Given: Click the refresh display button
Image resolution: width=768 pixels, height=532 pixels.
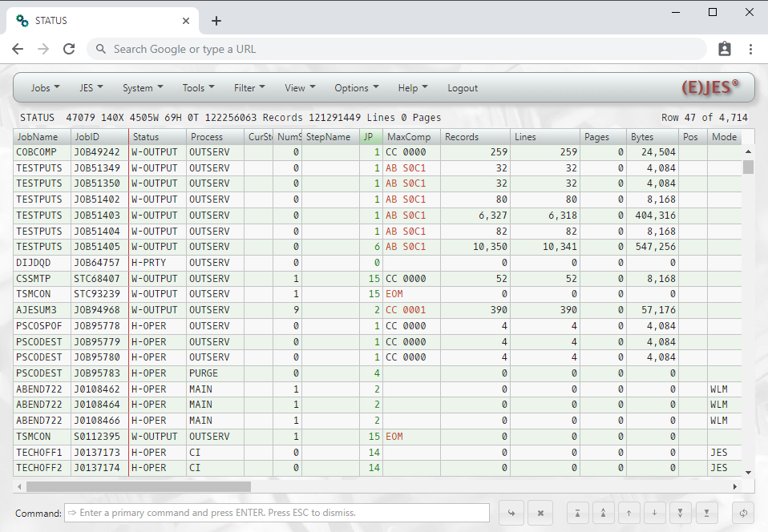Looking at the screenshot, I should coord(744,513).
